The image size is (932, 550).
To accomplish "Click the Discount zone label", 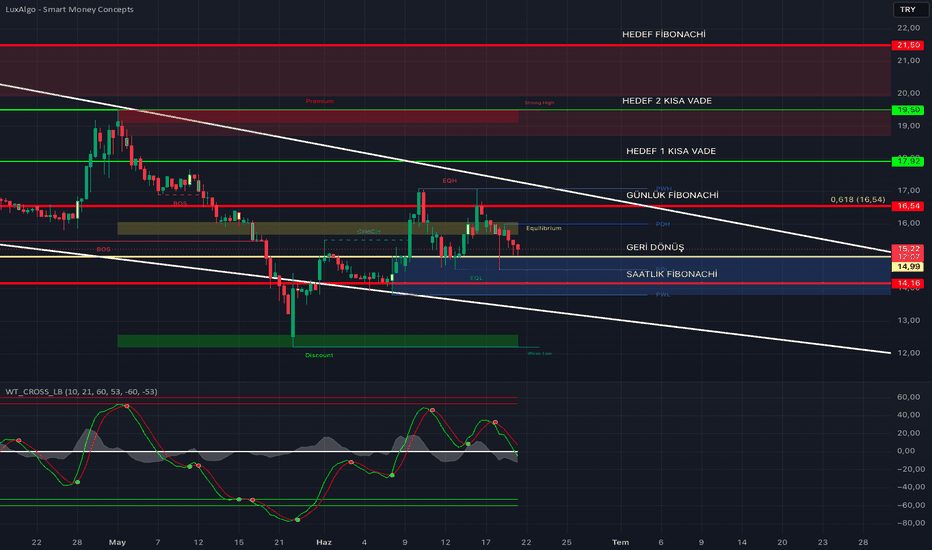I will tap(319, 355).
